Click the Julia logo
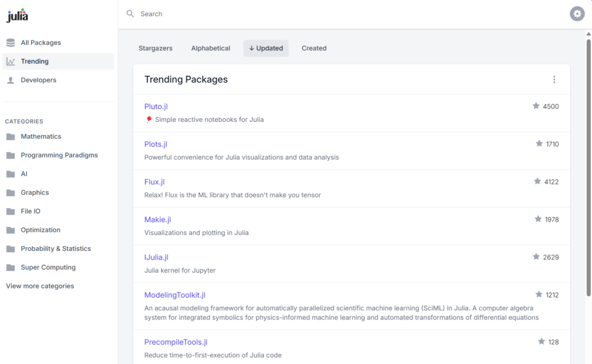Image resolution: width=592 pixels, height=364 pixels. pyautogui.click(x=17, y=16)
